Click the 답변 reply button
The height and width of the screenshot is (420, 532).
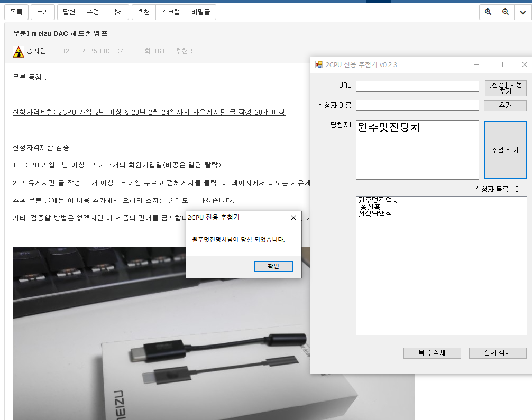coord(69,12)
